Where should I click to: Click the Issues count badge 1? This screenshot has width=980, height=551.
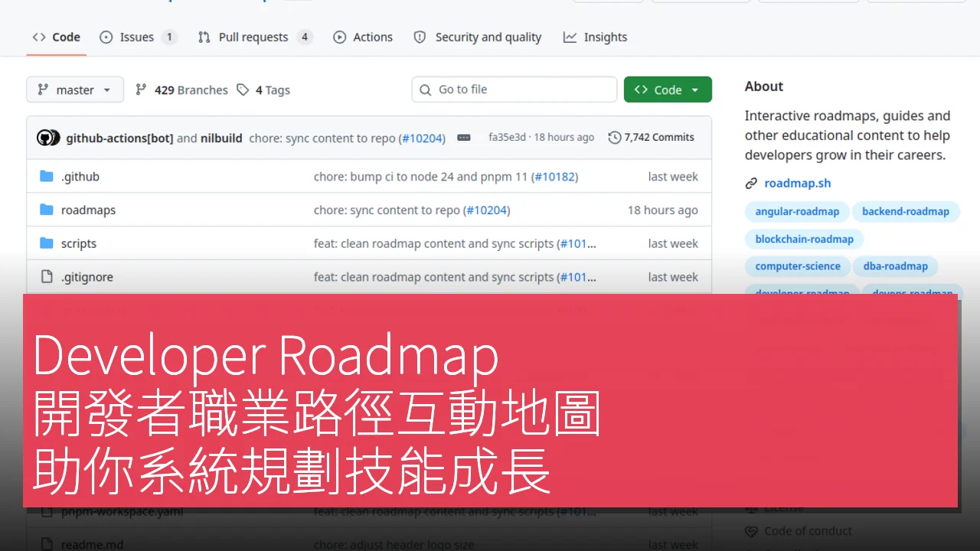coord(169,37)
